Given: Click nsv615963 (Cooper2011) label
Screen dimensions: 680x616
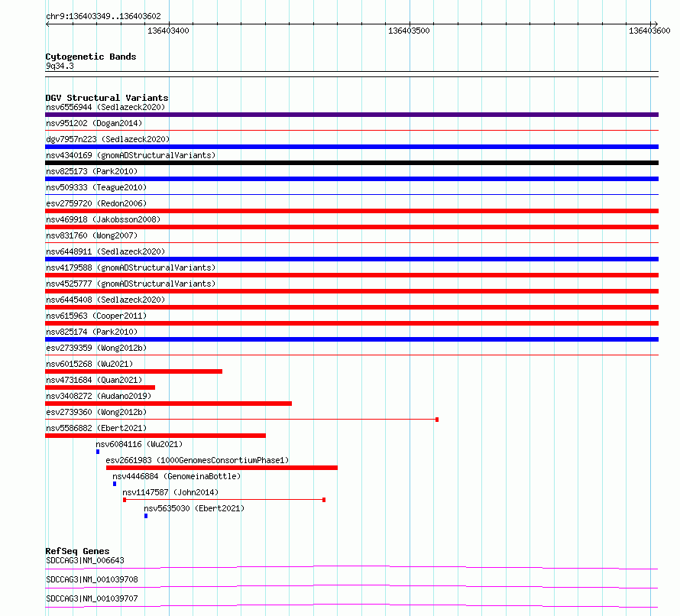Looking at the screenshot, I should point(96,316).
